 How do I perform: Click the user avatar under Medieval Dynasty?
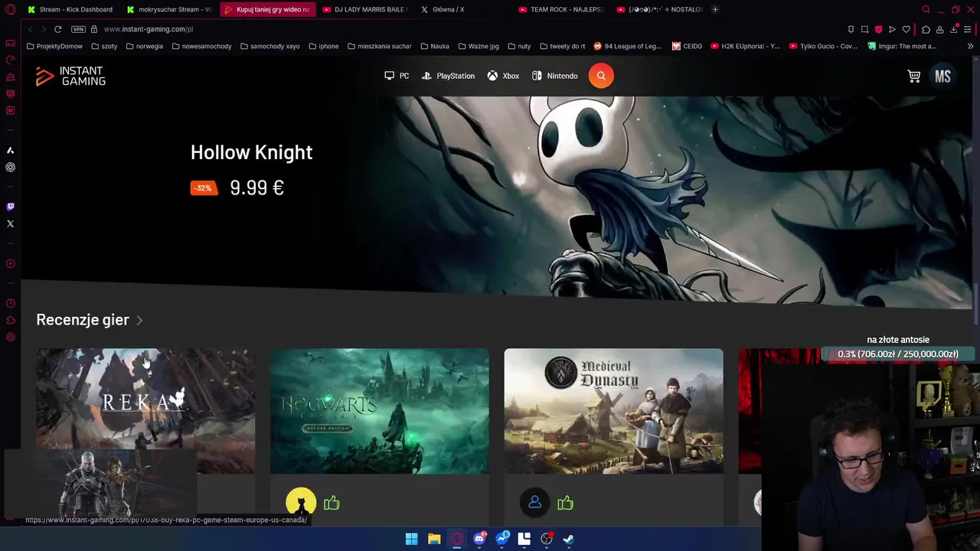point(534,503)
